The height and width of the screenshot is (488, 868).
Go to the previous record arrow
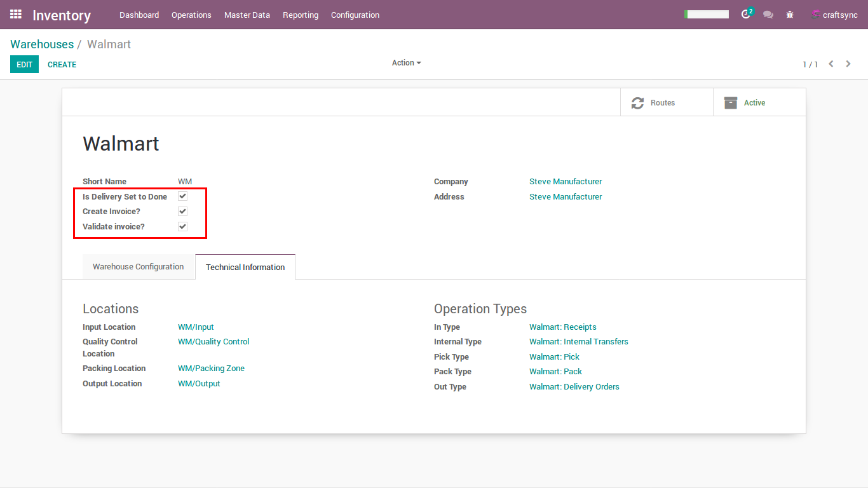coord(831,64)
